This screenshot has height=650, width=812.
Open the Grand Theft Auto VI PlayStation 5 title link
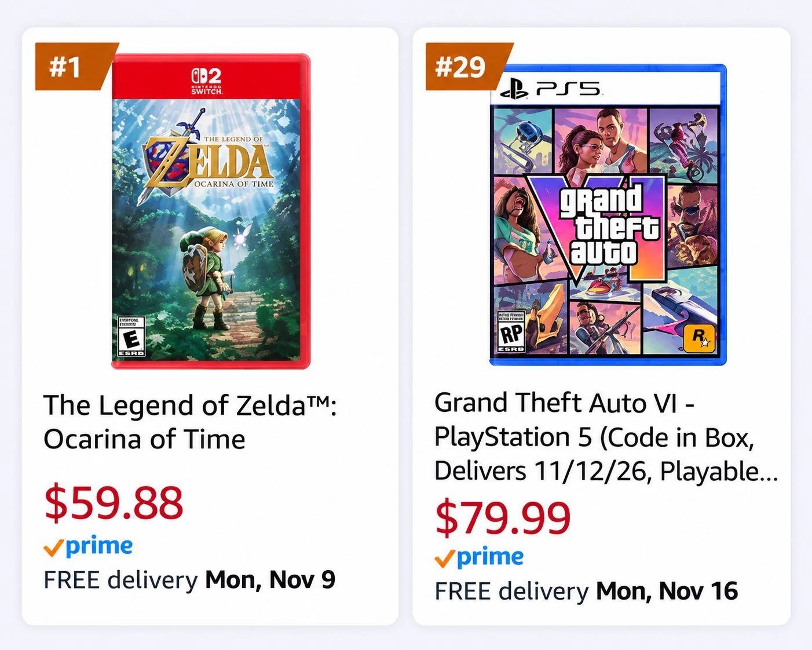coord(606,437)
